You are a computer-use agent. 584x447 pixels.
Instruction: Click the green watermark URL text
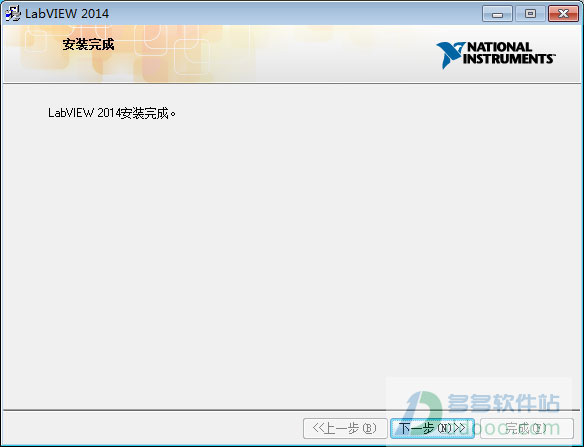tap(521, 428)
